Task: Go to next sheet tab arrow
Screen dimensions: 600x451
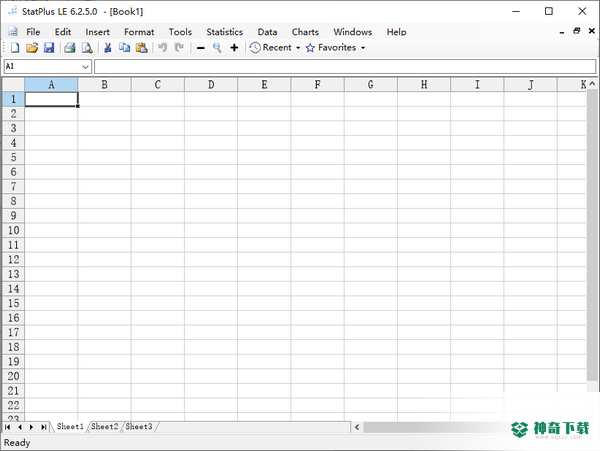Action: tap(31, 427)
